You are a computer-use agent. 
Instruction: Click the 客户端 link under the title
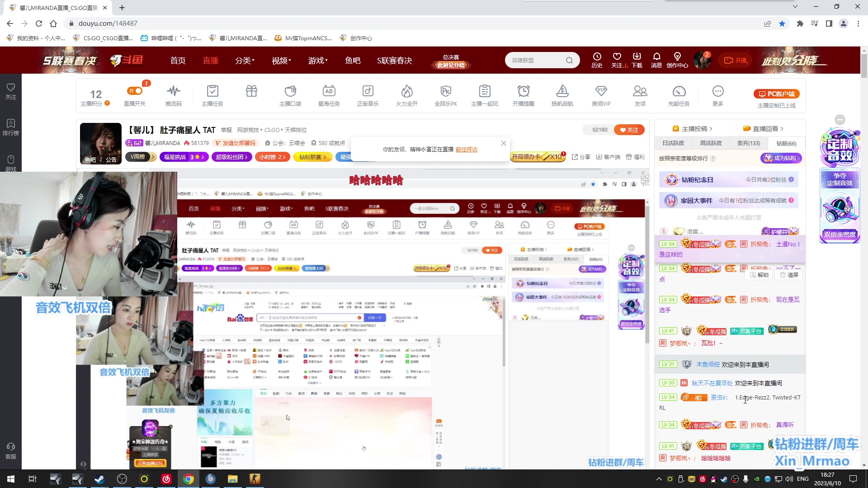pyautogui.click(x=608, y=157)
